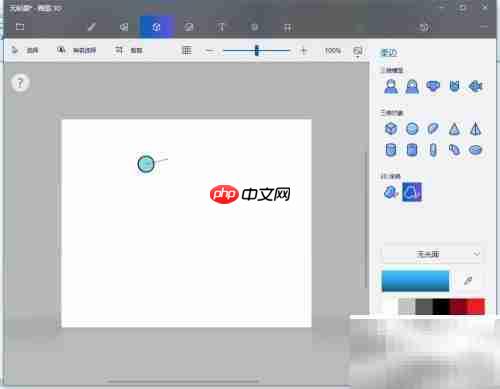Choose the Capsule 3D object
Screen dimensions: 500x389
coord(433,150)
